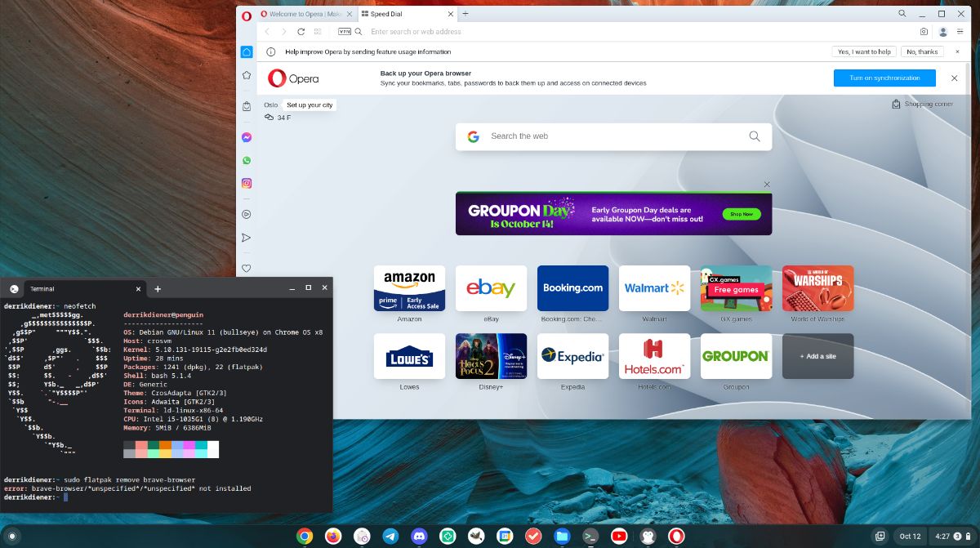Open the Terminal's new tab plus button
Image resolution: width=980 pixels, height=548 pixels.
[158, 288]
